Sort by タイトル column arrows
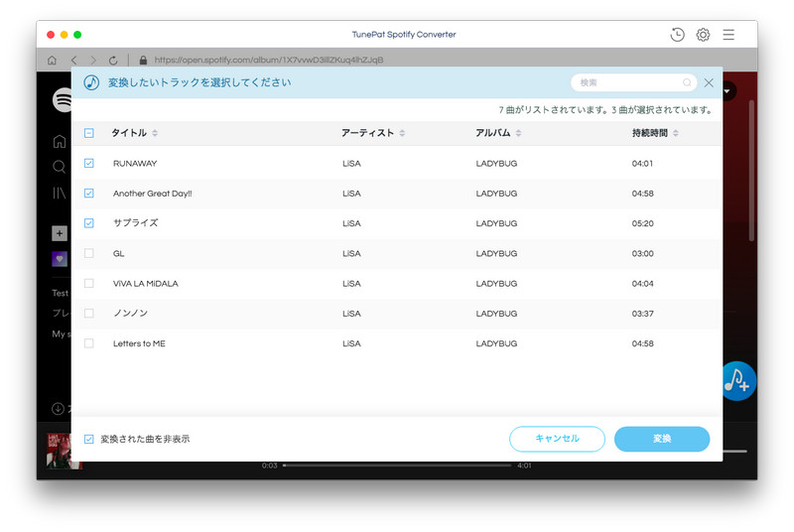This screenshot has width=794, height=532. (x=155, y=133)
